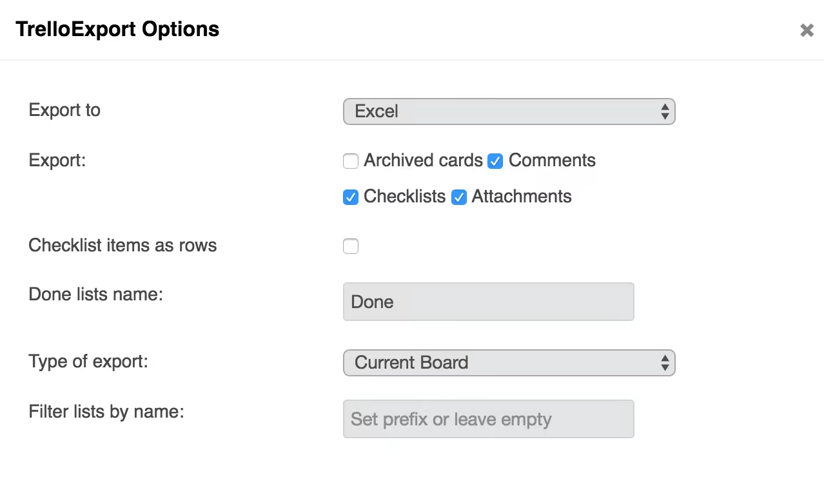Image resolution: width=824 pixels, height=504 pixels.
Task: Click the Filter lists by name label
Action: click(106, 412)
